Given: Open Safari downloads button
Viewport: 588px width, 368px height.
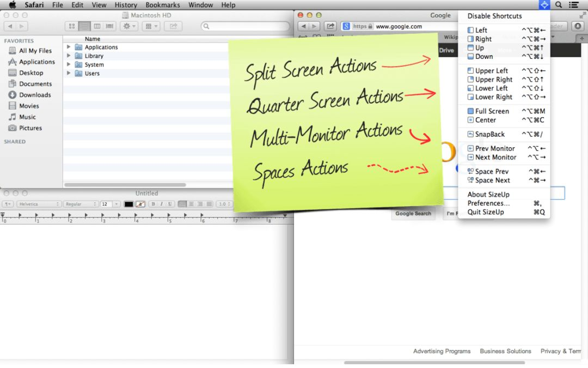Looking at the screenshot, I should coord(578,26).
